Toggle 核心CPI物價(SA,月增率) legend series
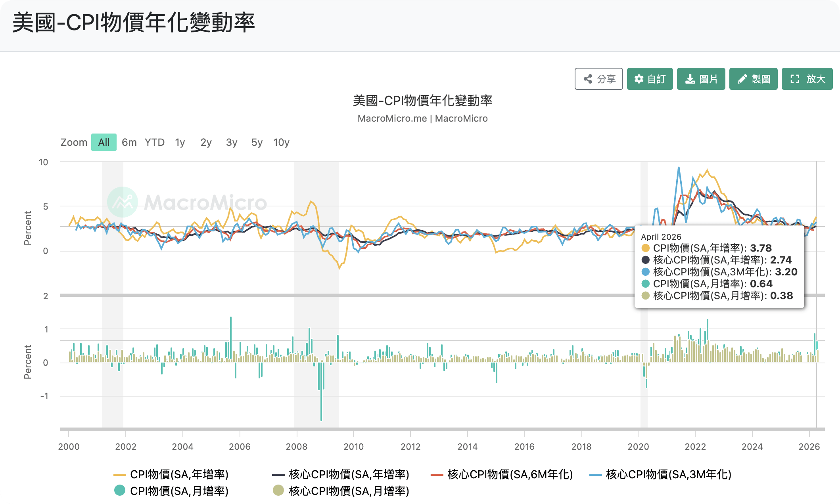This screenshot has height=504, width=840. 340,491
